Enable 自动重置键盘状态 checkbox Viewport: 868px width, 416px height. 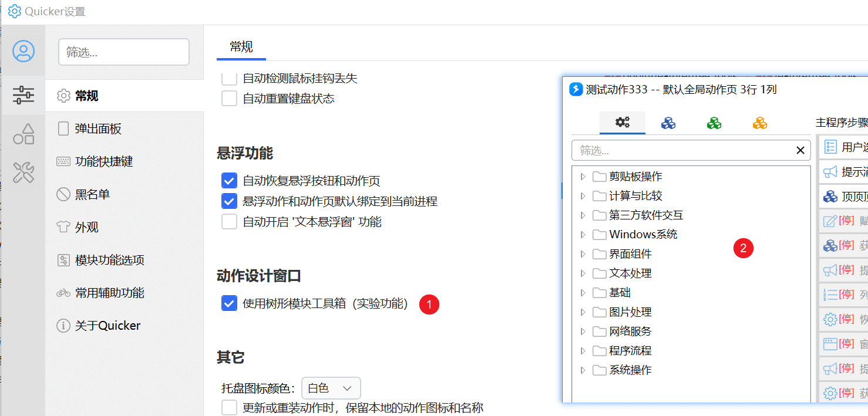(230, 99)
